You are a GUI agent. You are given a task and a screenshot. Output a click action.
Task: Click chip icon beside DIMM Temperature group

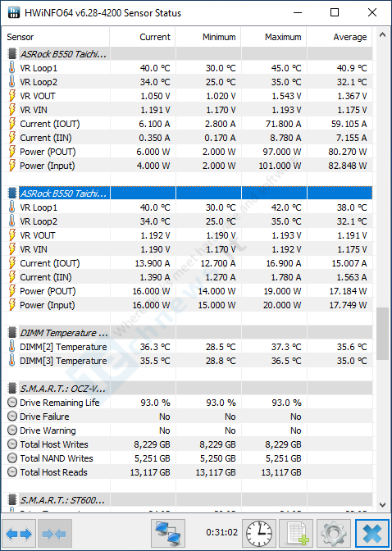(x=12, y=332)
